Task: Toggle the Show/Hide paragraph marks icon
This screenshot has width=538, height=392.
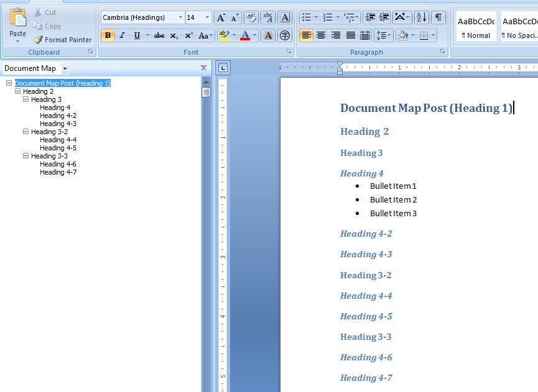Action: (x=439, y=18)
